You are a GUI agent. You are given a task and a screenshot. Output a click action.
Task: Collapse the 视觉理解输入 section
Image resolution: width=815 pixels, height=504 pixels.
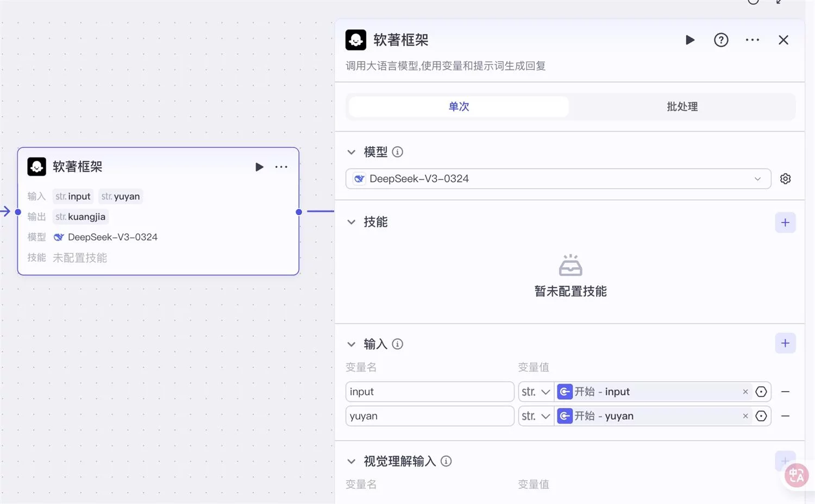[351, 461]
